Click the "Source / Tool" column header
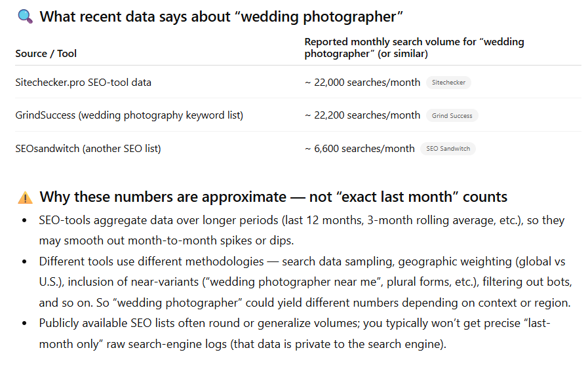This screenshot has height=365, width=588. (46, 54)
